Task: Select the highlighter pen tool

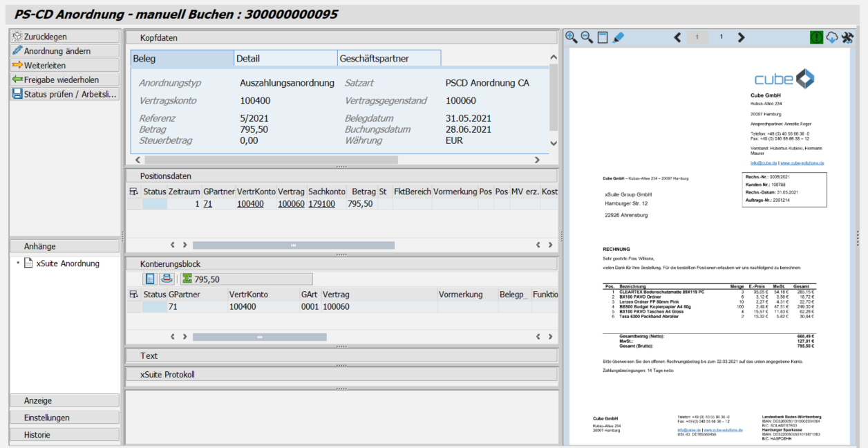Action: point(619,37)
